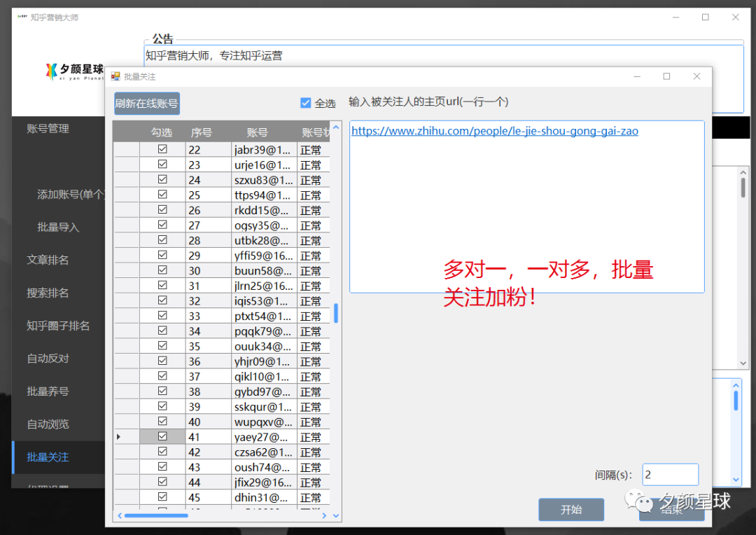
Task: Select 批量关注 in the sidebar
Action: click(x=48, y=457)
